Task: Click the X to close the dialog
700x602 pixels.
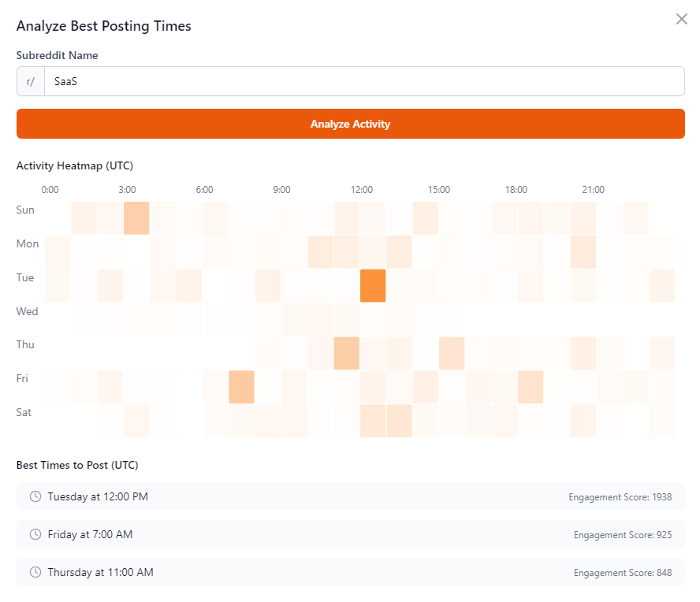Action: [x=681, y=18]
